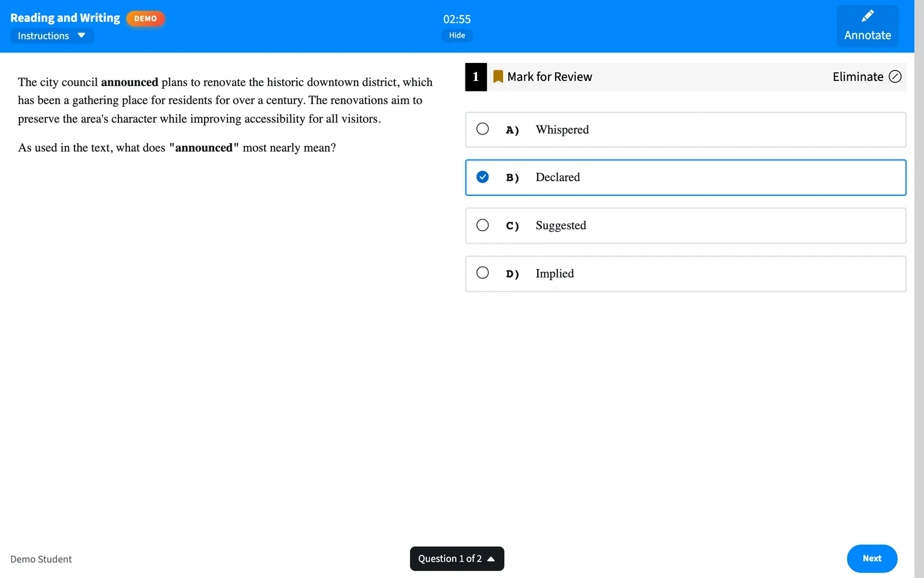Screen dimensions: 924x578
Task: Click the Mark for Review label
Action: pos(550,77)
